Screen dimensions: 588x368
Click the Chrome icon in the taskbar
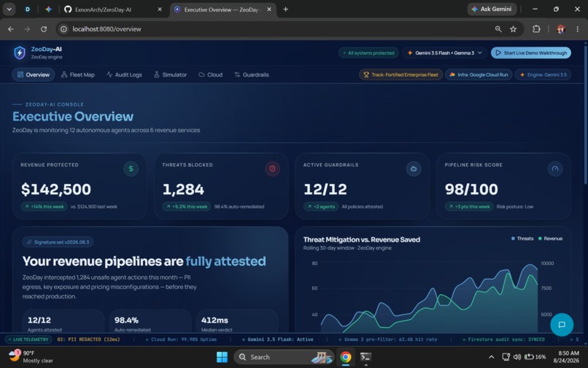coord(345,357)
